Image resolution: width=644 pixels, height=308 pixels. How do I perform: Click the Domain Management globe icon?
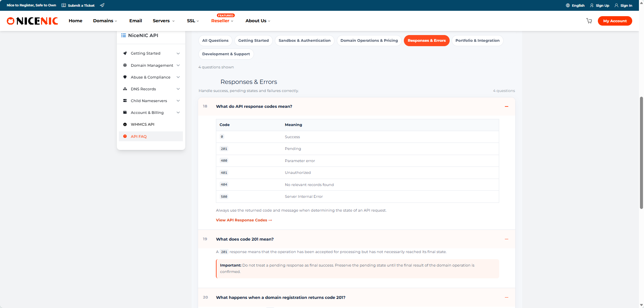click(x=125, y=65)
